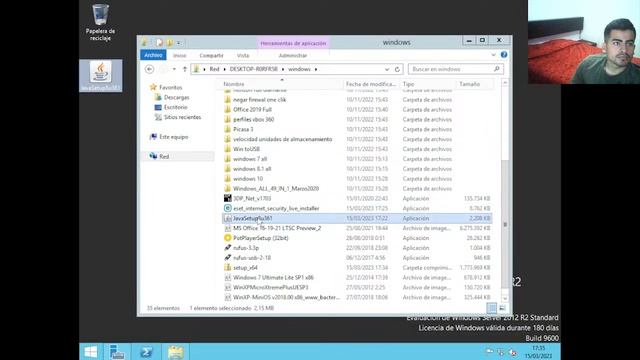Select the perfiles vbox 360 folder
Viewport: 640px width, 360px height.
click(253, 120)
